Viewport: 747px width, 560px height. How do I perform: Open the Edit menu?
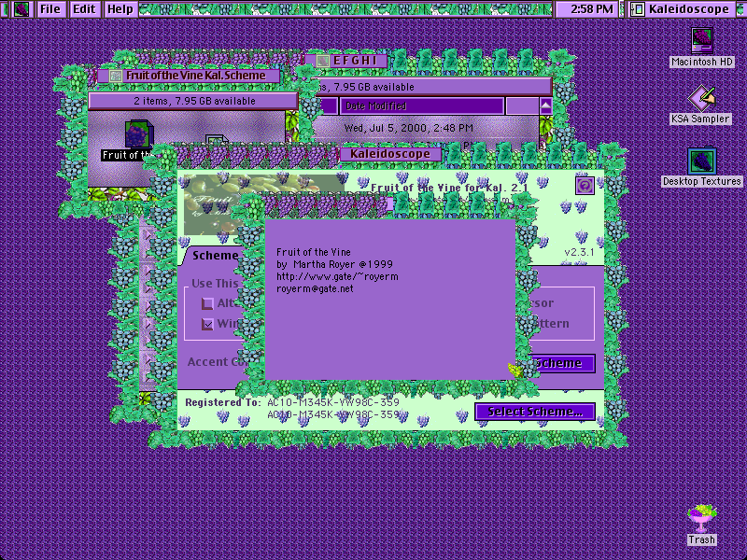[84, 9]
